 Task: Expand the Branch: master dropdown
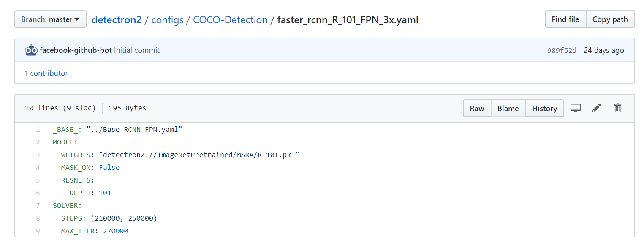pos(50,19)
